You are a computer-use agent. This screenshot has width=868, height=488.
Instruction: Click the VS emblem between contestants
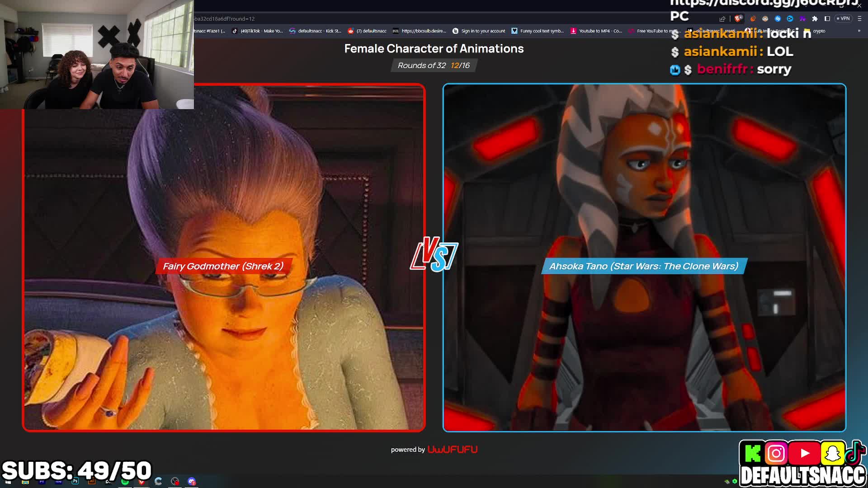click(x=434, y=255)
